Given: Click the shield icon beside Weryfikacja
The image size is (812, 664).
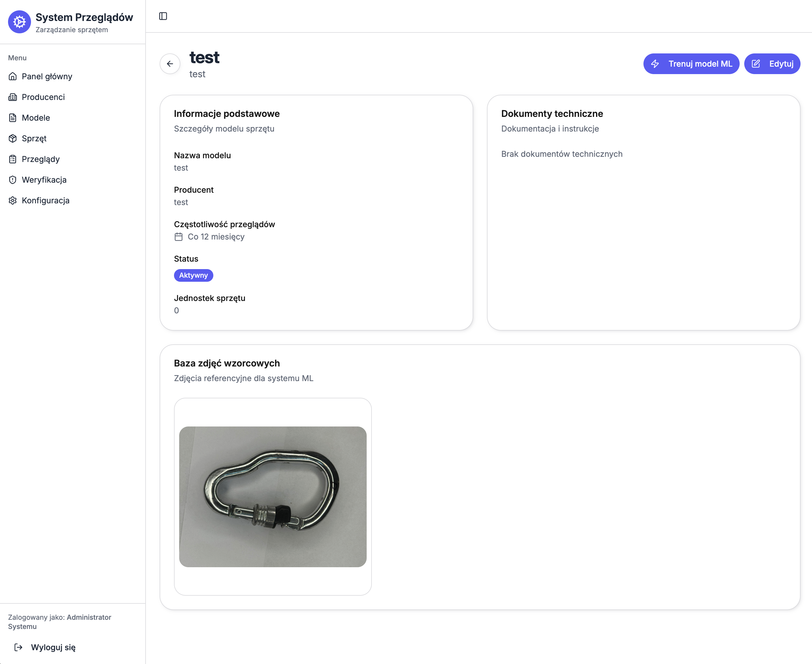Looking at the screenshot, I should pos(13,180).
